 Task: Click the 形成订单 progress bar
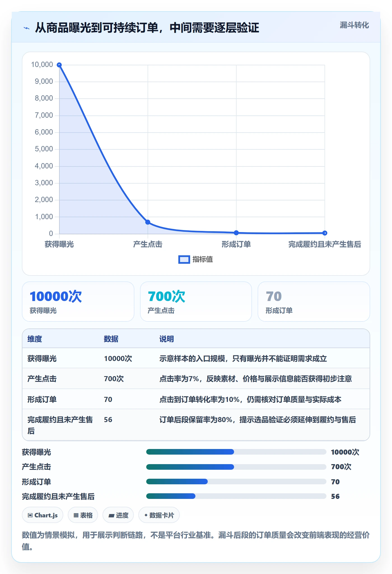click(x=236, y=482)
